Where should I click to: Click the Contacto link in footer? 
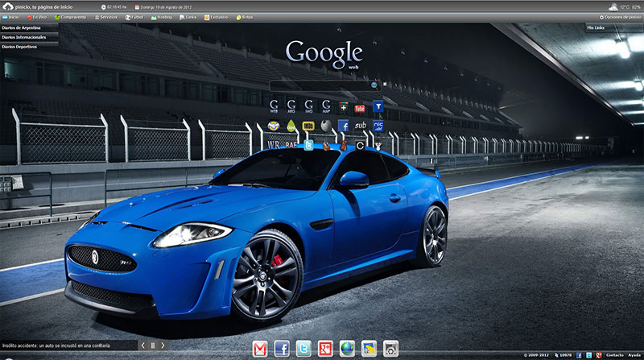point(615,355)
